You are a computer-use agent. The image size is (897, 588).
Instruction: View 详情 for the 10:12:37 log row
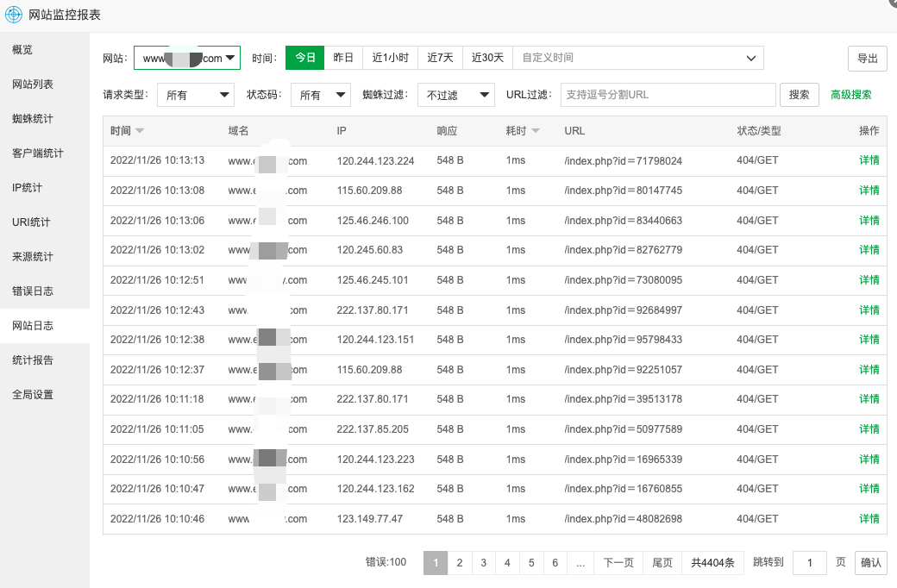[x=869, y=370]
